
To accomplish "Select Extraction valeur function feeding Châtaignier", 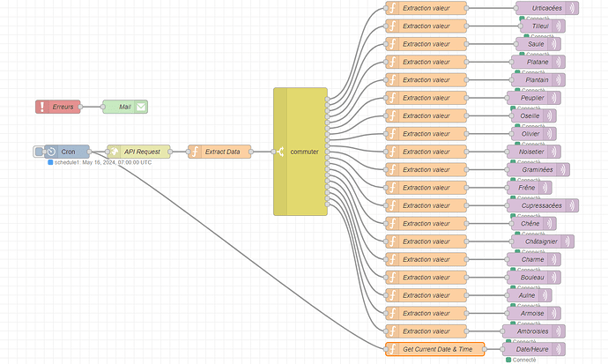I will [426, 241].
